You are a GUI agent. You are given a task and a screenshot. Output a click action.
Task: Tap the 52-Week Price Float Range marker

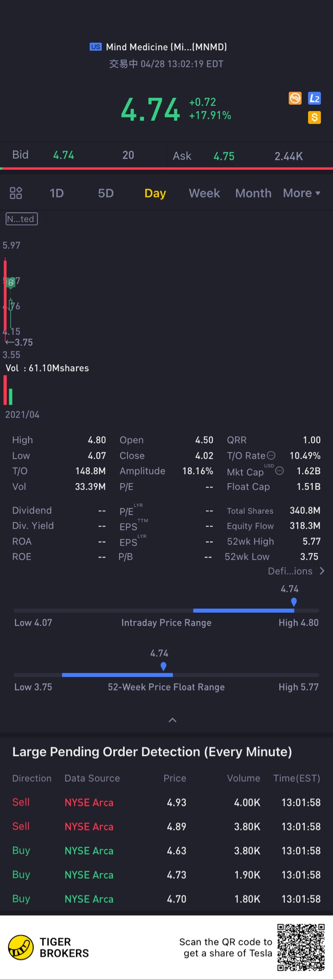click(163, 666)
